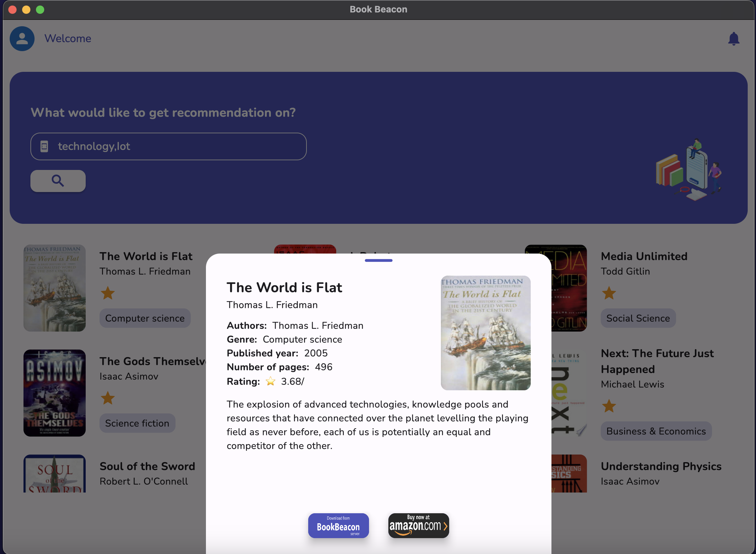Viewport: 756px width, 554px height.
Task: Click Download from BookBeacon server button
Action: 338,525
